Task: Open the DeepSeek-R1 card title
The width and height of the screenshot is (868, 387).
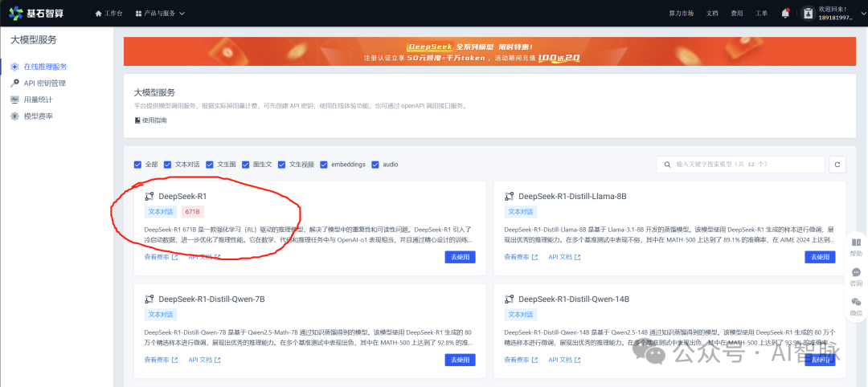Action: pyautogui.click(x=182, y=196)
